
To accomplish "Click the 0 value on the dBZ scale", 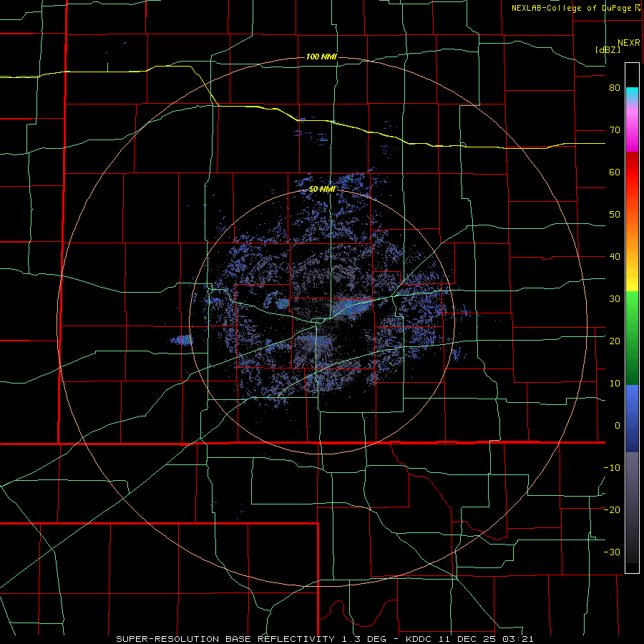I will [x=618, y=426].
